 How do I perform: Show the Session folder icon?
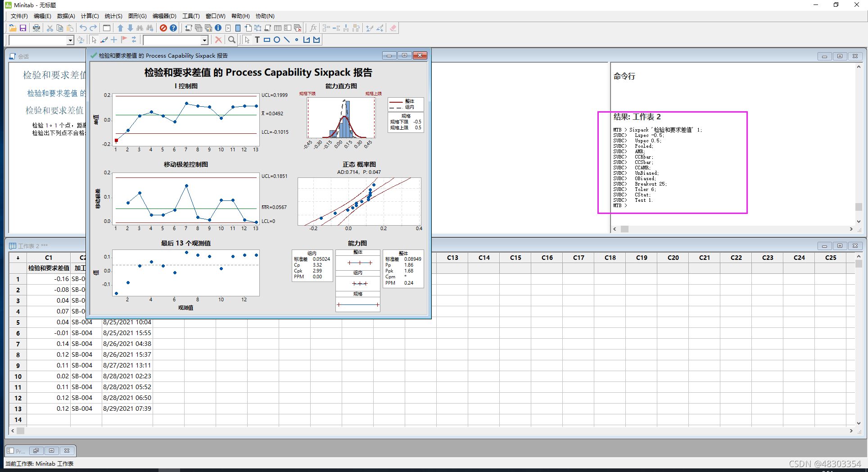pos(189,28)
